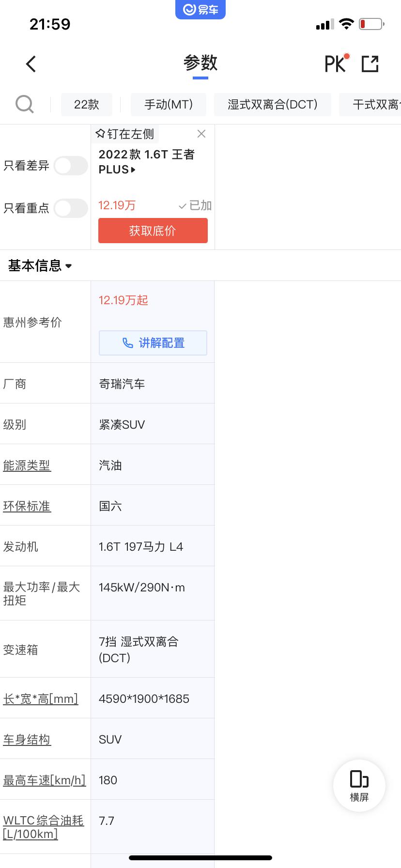401x868 pixels.
Task: Open the 环保标准 explanation link
Action: click(27, 506)
